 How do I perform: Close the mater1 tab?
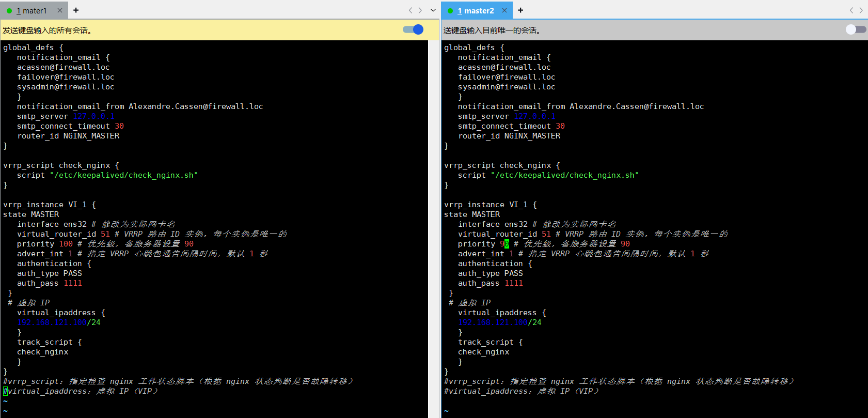coord(60,10)
